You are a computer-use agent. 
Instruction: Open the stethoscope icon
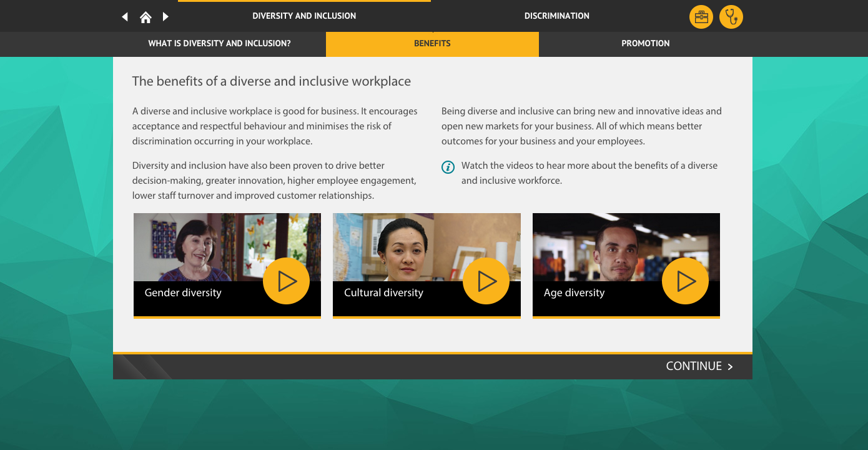(x=731, y=17)
